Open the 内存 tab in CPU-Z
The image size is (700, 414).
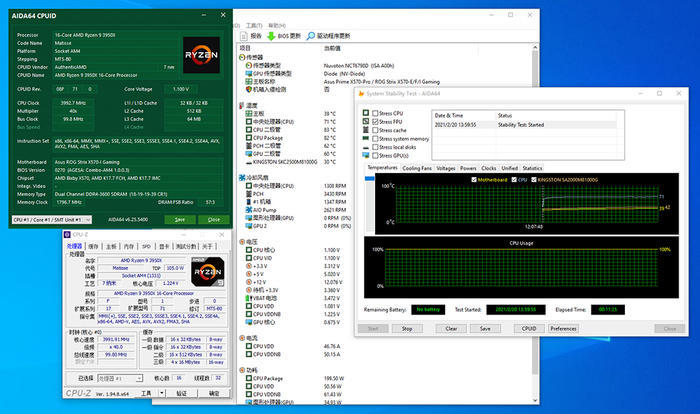(129, 246)
